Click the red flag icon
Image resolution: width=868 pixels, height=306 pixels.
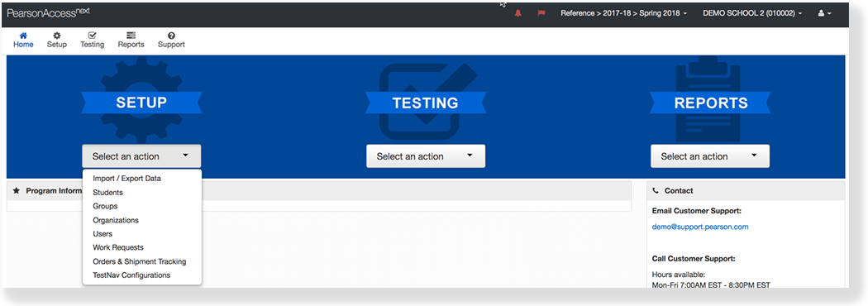541,13
